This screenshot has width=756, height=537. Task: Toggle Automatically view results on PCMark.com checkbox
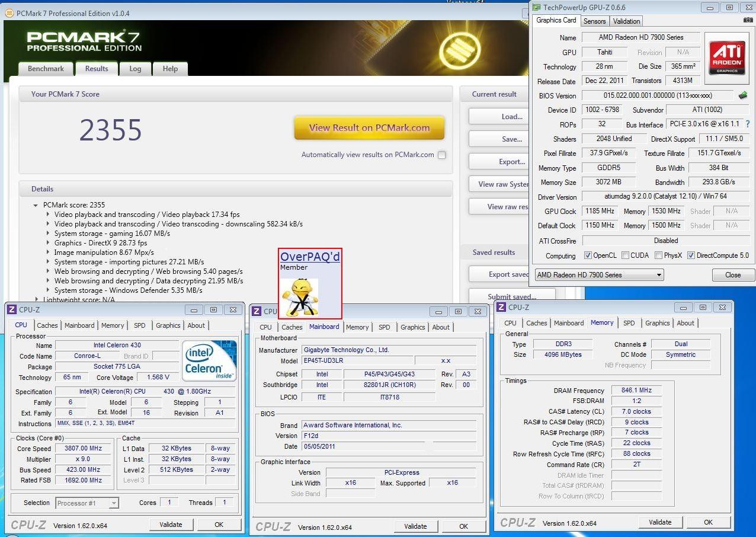click(x=441, y=155)
